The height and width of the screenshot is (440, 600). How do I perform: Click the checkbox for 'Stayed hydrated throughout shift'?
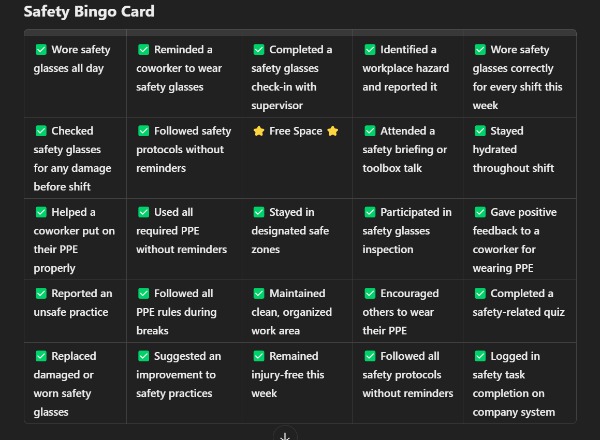pyautogui.click(x=480, y=131)
